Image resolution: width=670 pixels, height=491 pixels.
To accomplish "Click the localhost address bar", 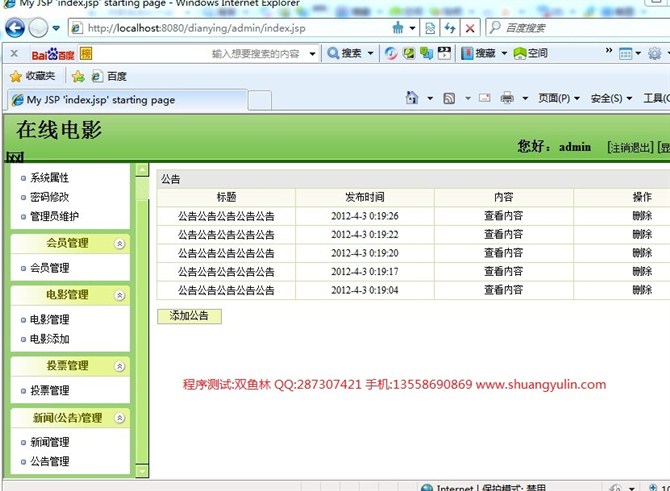I will [x=229, y=28].
